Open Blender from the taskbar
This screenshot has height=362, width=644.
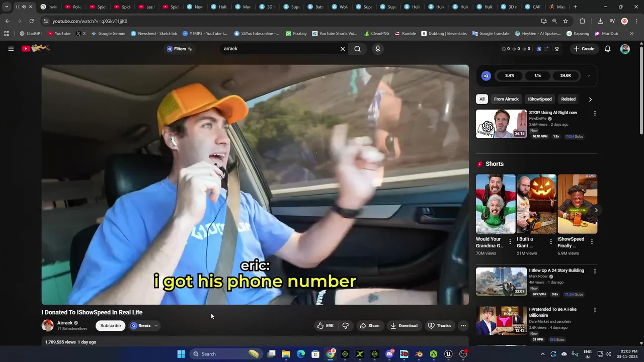click(419, 354)
